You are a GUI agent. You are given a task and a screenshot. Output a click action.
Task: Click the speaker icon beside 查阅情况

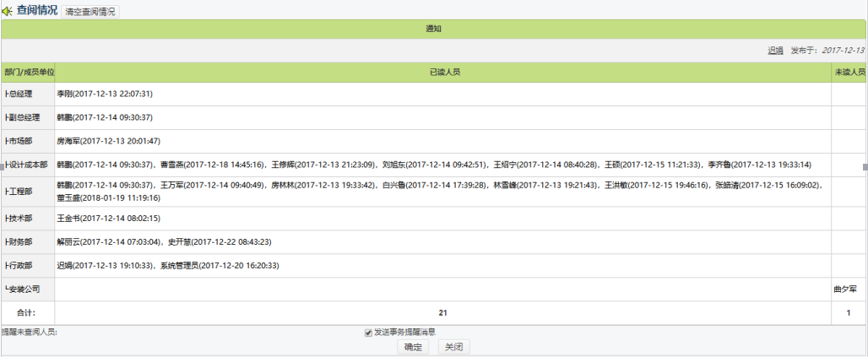click(x=8, y=11)
